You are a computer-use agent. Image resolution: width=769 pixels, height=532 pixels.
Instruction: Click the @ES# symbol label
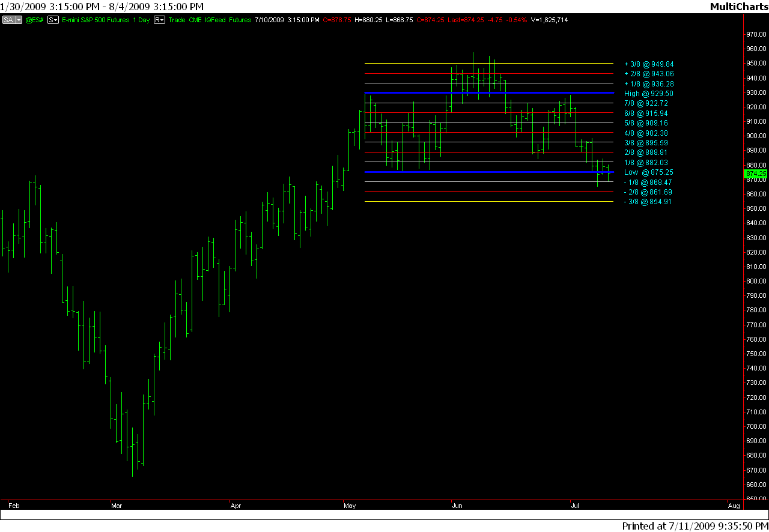coord(34,20)
